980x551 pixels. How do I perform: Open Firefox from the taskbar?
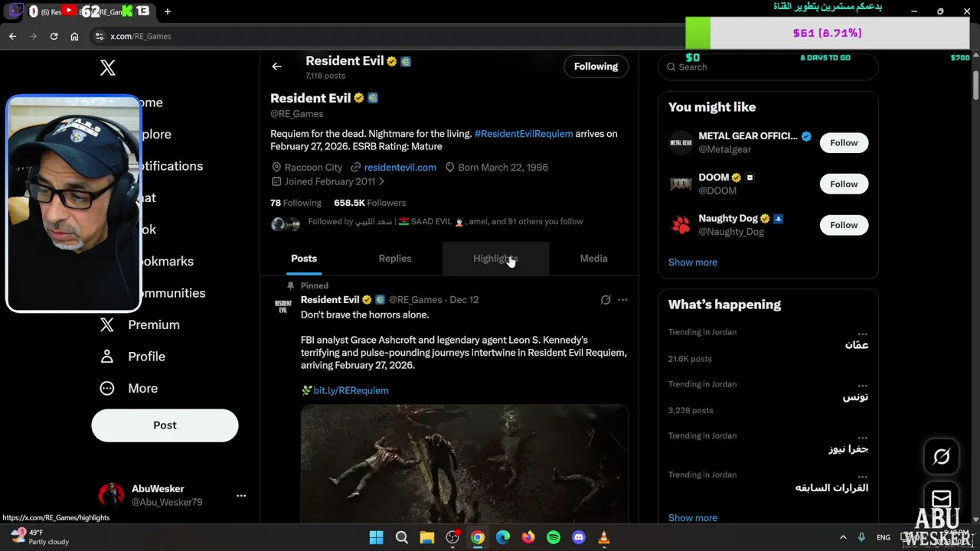528,537
